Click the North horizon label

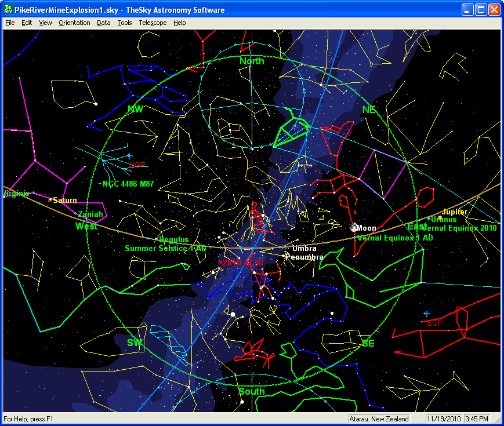pyautogui.click(x=252, y=61)
